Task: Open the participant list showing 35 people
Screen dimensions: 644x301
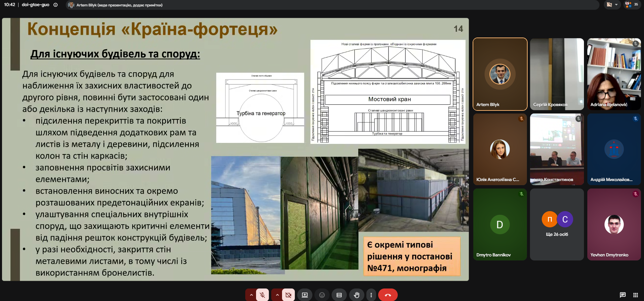Action: (632, 5)
